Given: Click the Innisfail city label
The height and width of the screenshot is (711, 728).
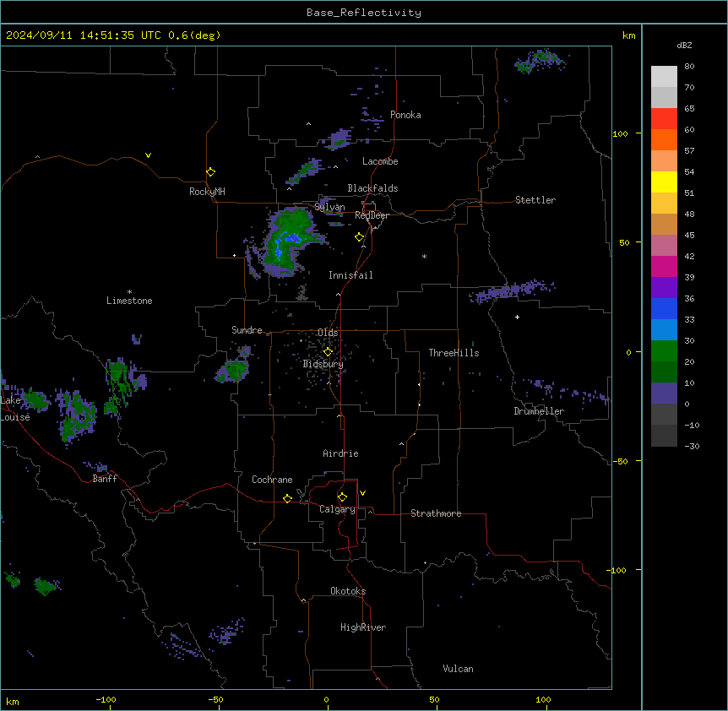Looking at the screenshot, I should point(350,275).
